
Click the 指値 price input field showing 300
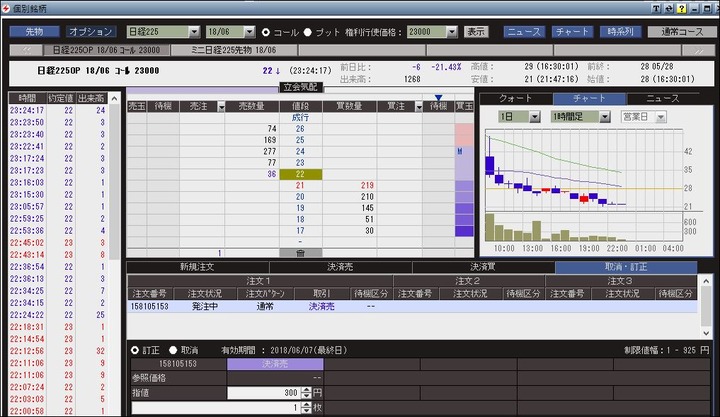[264, 393]
